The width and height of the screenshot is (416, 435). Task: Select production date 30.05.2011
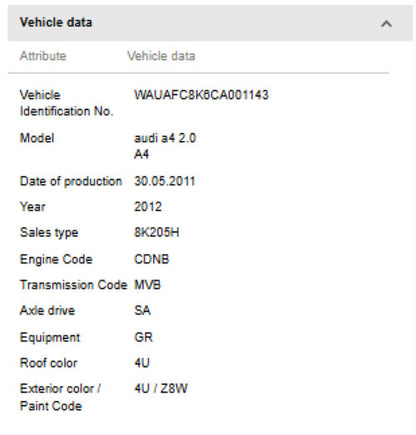[164, 181]
